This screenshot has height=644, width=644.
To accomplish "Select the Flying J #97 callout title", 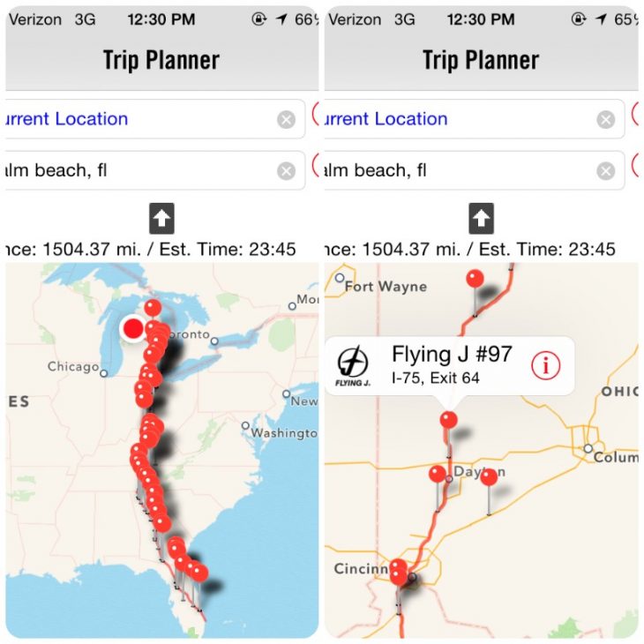I will (452, 354).
